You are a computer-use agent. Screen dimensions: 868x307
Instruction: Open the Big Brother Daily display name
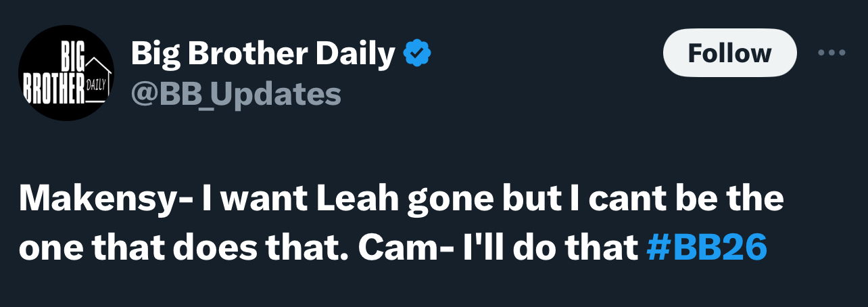[262, 53]
